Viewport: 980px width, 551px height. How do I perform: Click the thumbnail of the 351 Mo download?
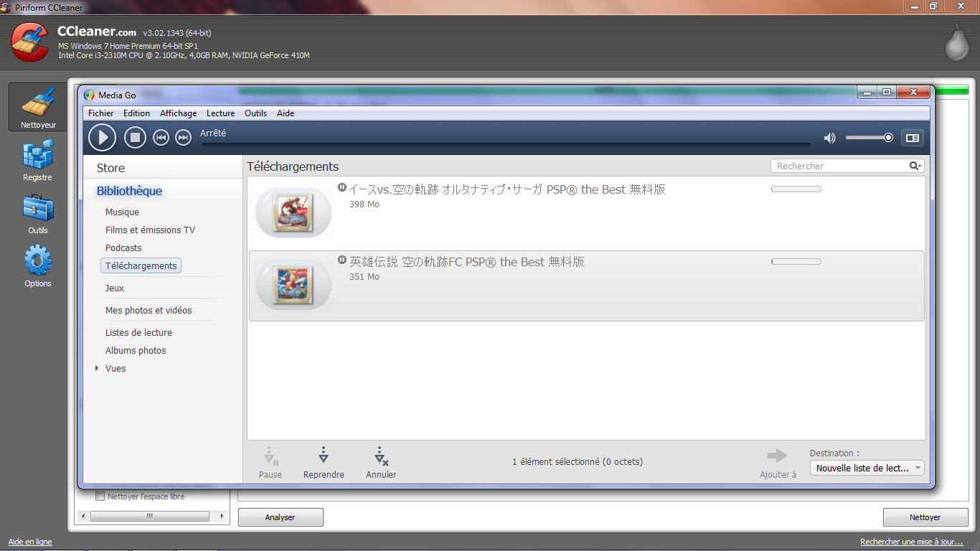[x=293, y=285]
